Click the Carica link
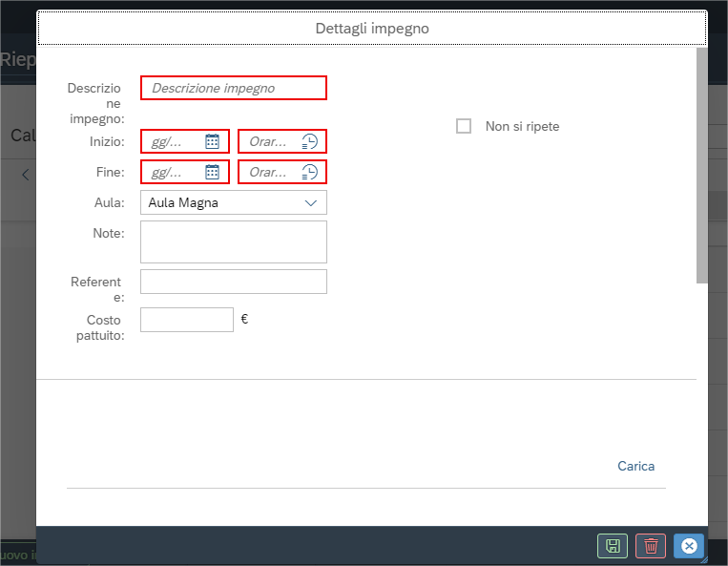Image resolution: width=728 pixels, height=566 pixels. coord(635,466)
